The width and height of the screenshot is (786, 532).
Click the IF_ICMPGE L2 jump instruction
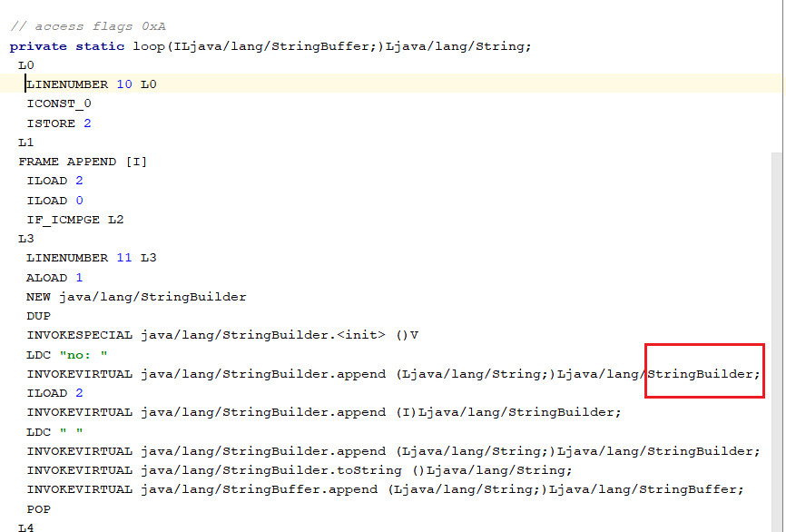click(x=74, y=220)
